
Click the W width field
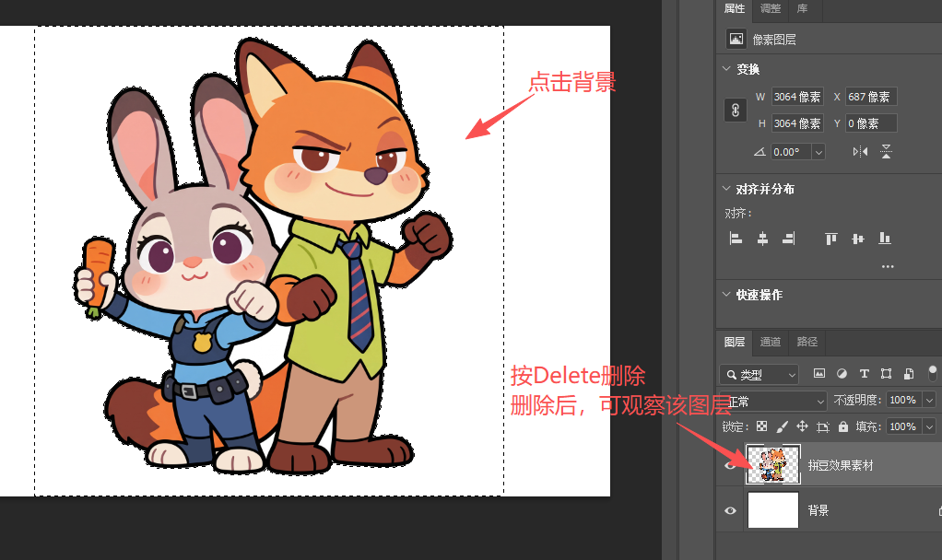pyautogui.click(x=797, y=97)
